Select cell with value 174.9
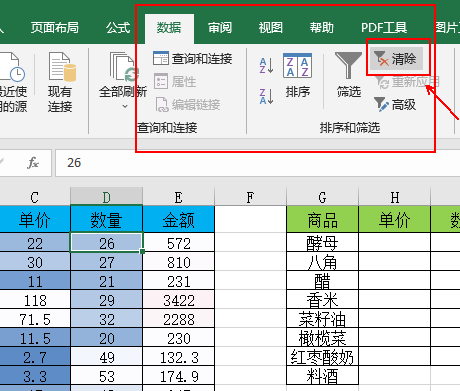Screen dimensions: 460x391 (x=179, y=376)
